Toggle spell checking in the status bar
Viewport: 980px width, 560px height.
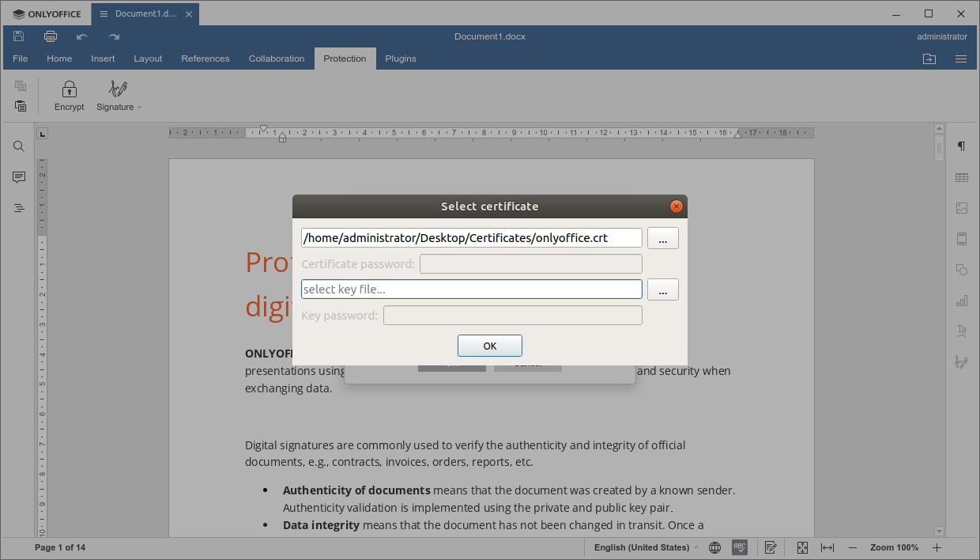click(739, 547)
